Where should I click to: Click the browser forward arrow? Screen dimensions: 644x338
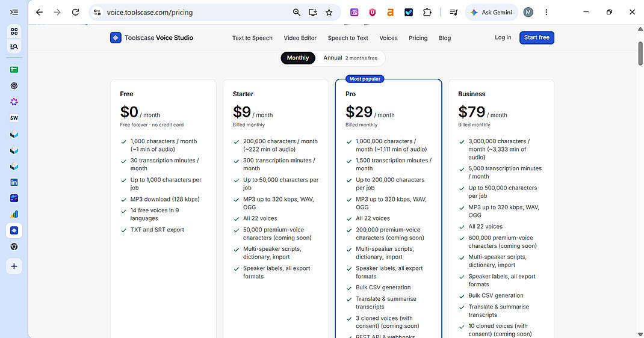tap(57, 12)
